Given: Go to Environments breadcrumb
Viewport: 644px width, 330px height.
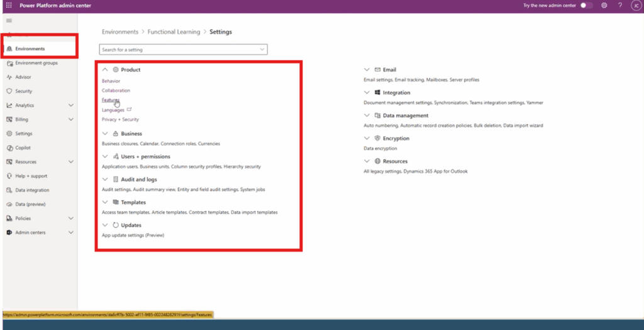Looking at the screenshot, I should pyautogui.click(x=120, y=31).
